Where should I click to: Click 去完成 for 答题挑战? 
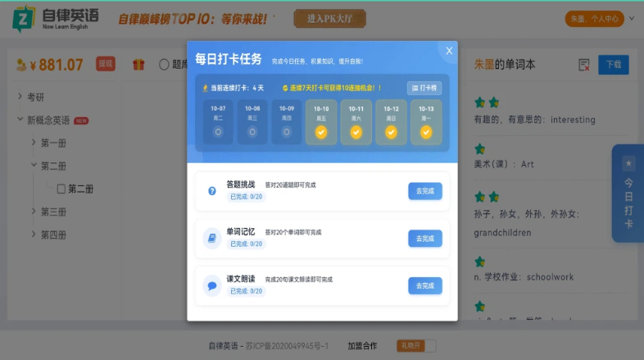424,191
